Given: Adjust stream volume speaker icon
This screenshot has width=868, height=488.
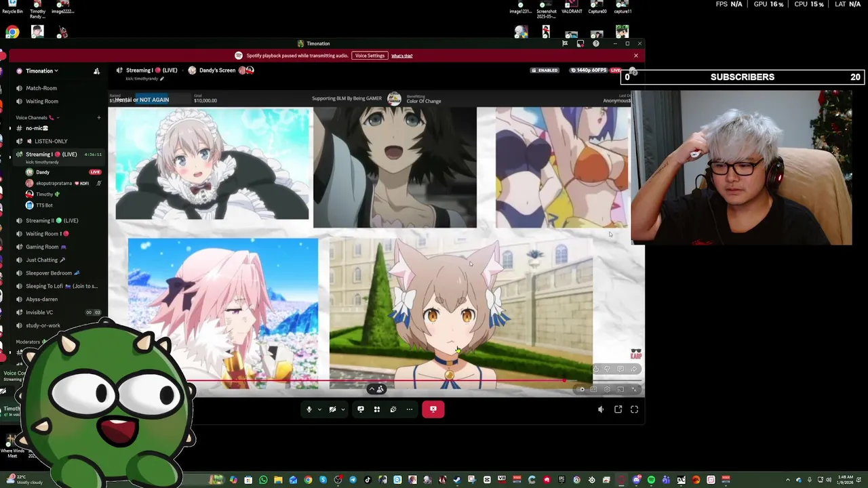Looking at the screenshot, I should click(601, 409).
